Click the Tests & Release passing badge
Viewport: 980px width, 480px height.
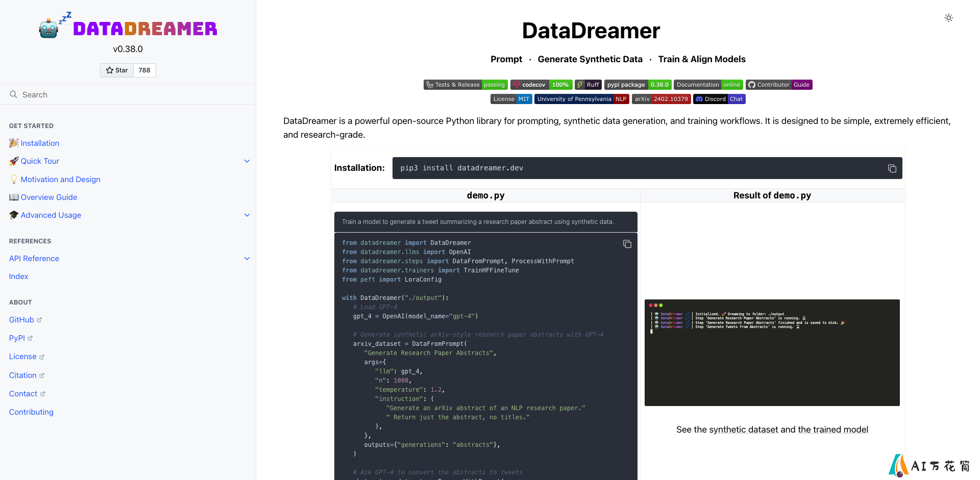click(465, 85)
